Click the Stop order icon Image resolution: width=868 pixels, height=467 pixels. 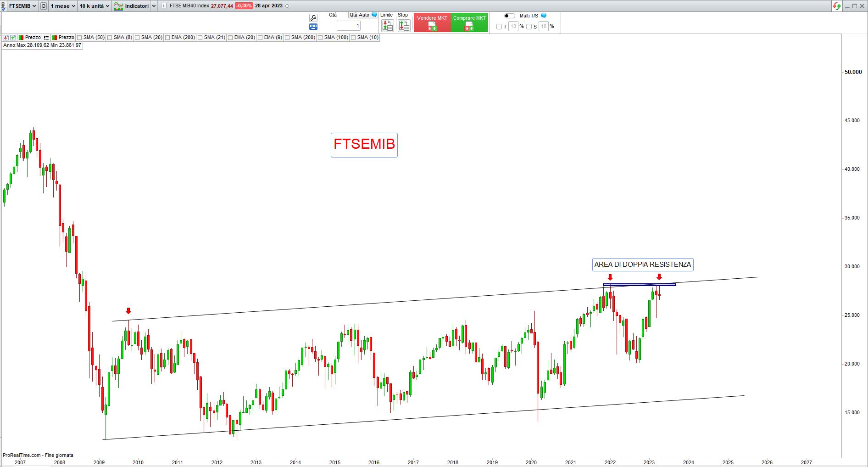(404, 26)
